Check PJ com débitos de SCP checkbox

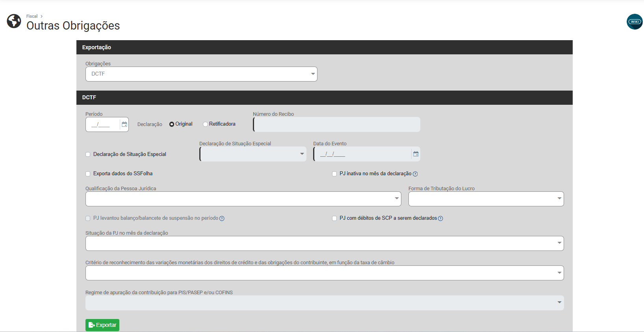pyautogui.click(x=334, y=218)
